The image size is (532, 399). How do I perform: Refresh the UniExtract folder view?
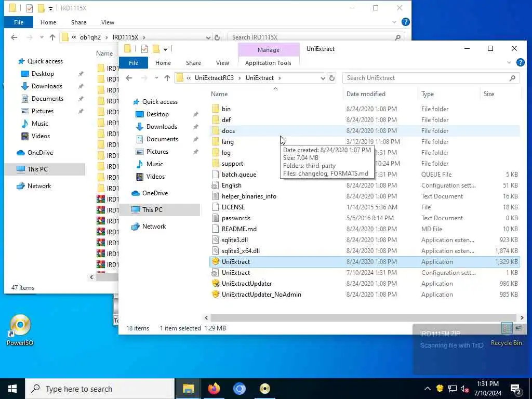pos(332,78)
